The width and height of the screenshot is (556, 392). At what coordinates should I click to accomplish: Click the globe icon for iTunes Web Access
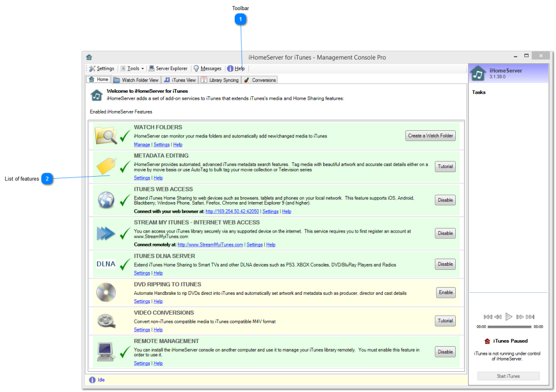106,200
